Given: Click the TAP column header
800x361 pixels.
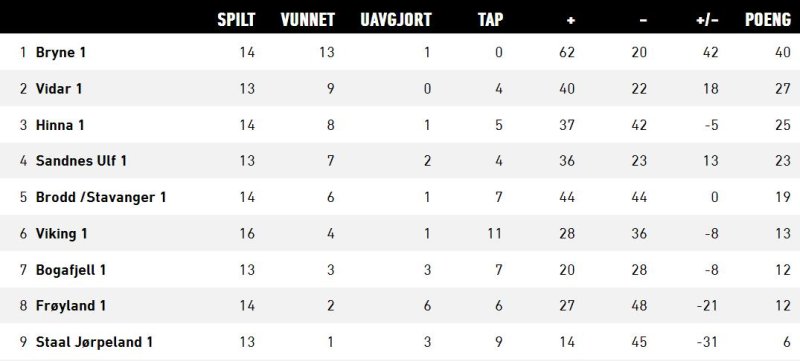Looking at the screenshot, I should [490, 19].
